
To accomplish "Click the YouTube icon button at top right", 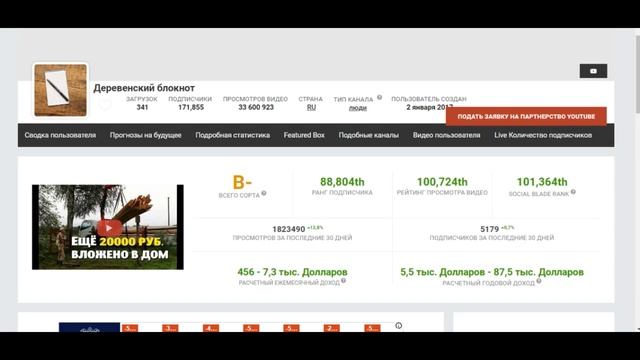I will click(x=593, y=71).
